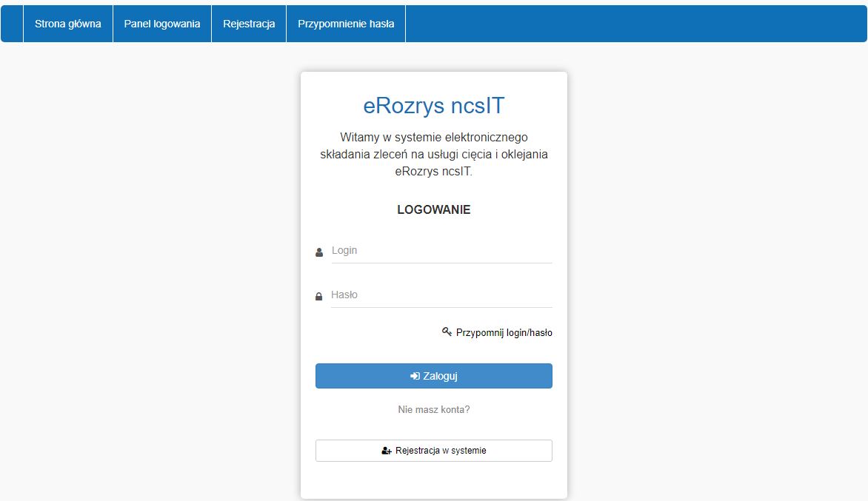The width and height of the screenshot is (868, 501).
Task: Click the key icon near Przypomnij login/hasło
Action: tap(447, 332)
